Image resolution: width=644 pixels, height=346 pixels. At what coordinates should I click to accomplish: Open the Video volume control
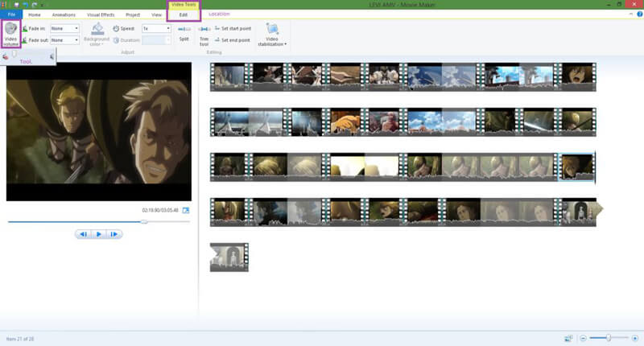coord(10,34)
